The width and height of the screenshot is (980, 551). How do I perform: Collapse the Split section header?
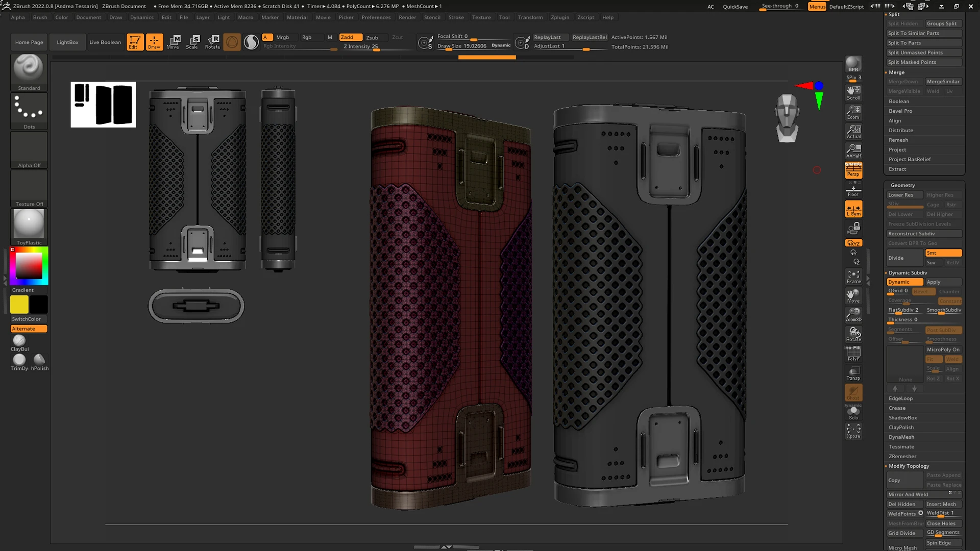coord(894,14)
